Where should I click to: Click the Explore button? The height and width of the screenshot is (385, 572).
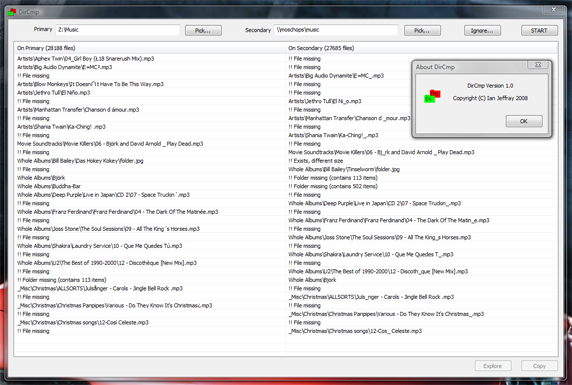[493, 366]
